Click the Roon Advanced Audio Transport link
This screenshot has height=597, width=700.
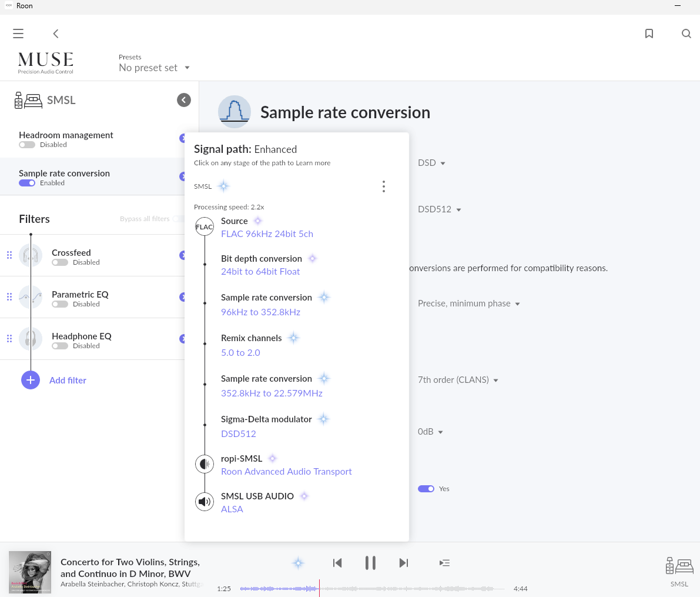pos(286,472)
